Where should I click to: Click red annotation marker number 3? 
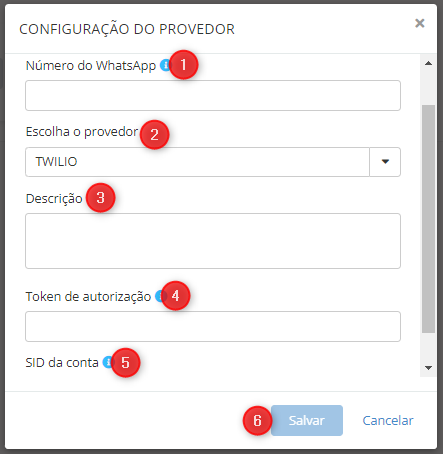click(100, 198)
